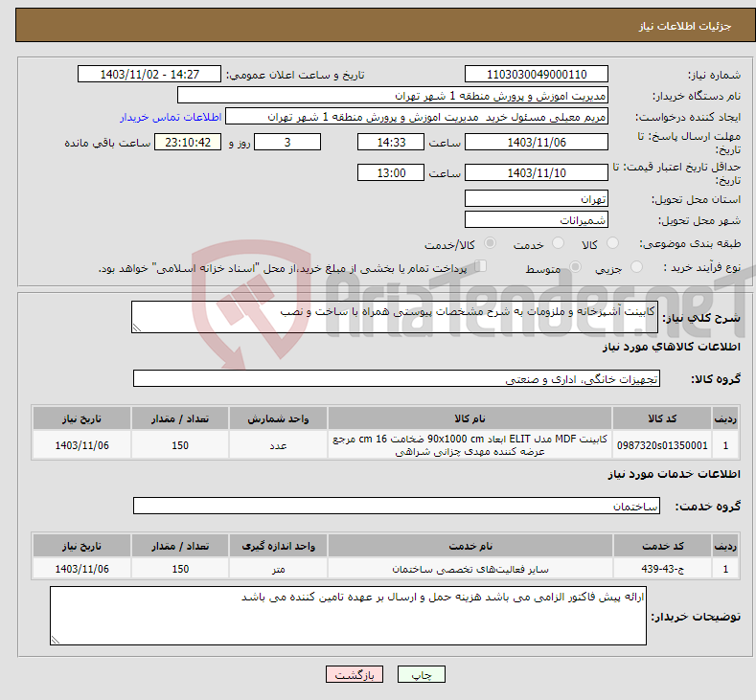
Task: Click the buyer notes text area
Action: click(348, 616)
